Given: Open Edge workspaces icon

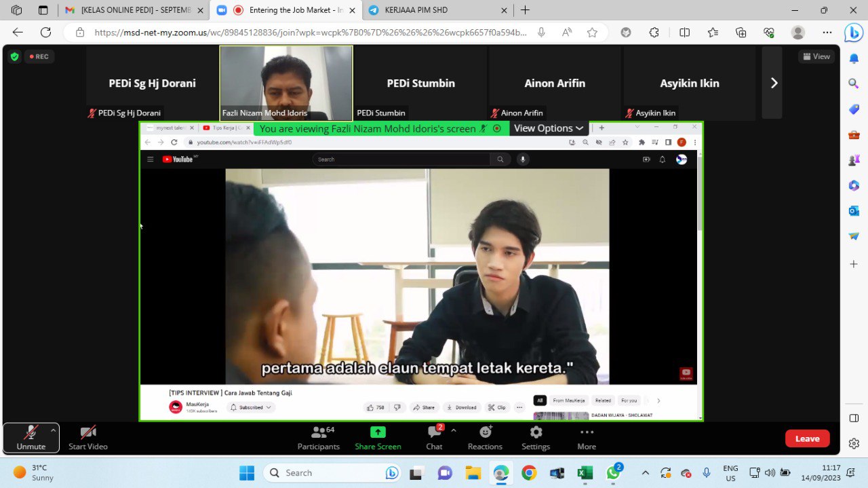Looking at the screenshot, I should click(x=16, y=10).
